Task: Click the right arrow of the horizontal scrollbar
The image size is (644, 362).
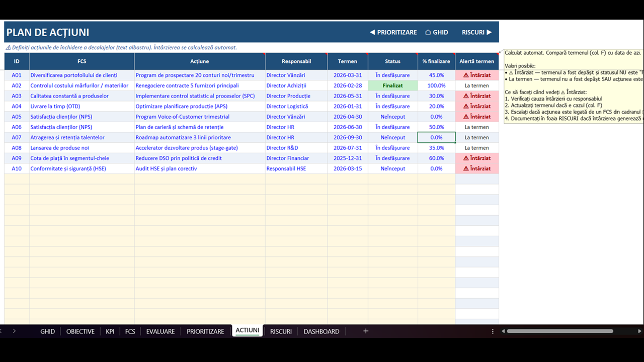Action: point(640,331)
